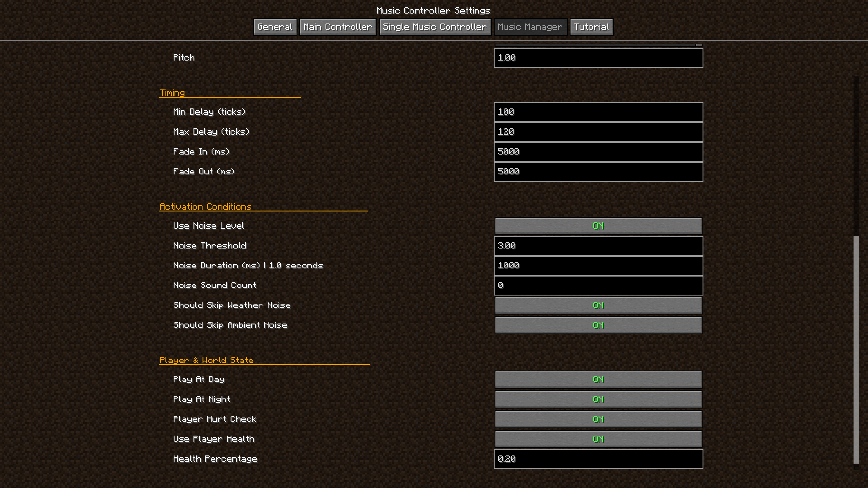Viewport: 868px width, 488px height.
Task: Toggle Use Noise Level off
Action: click(x=598, y=226)
